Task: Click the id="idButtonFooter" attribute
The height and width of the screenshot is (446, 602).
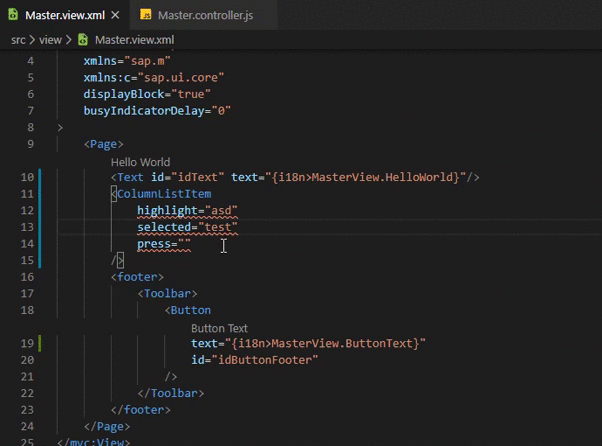Action: (x=255, y=360)
